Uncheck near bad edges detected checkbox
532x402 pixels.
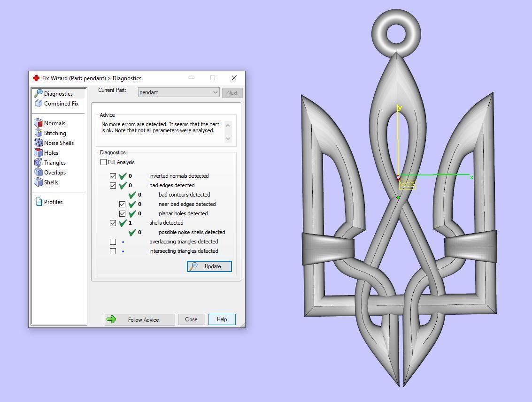(122, 204)
